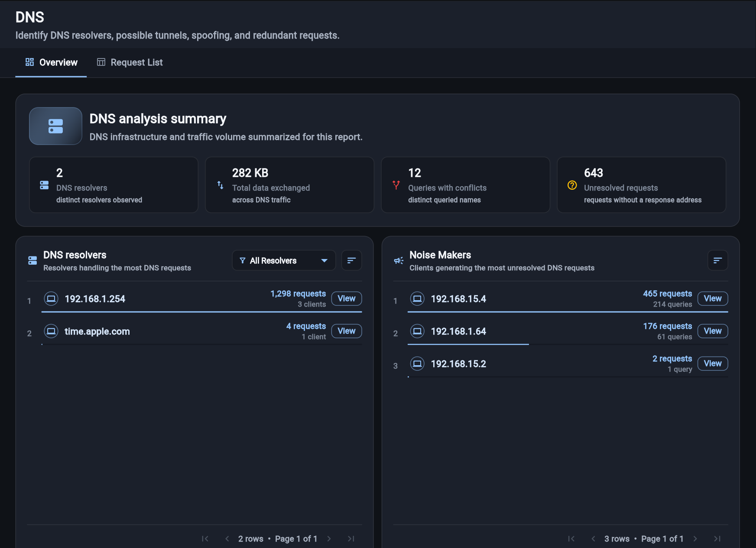Go to previous page in DNS resolvers pagination

(x=227, y=538)
